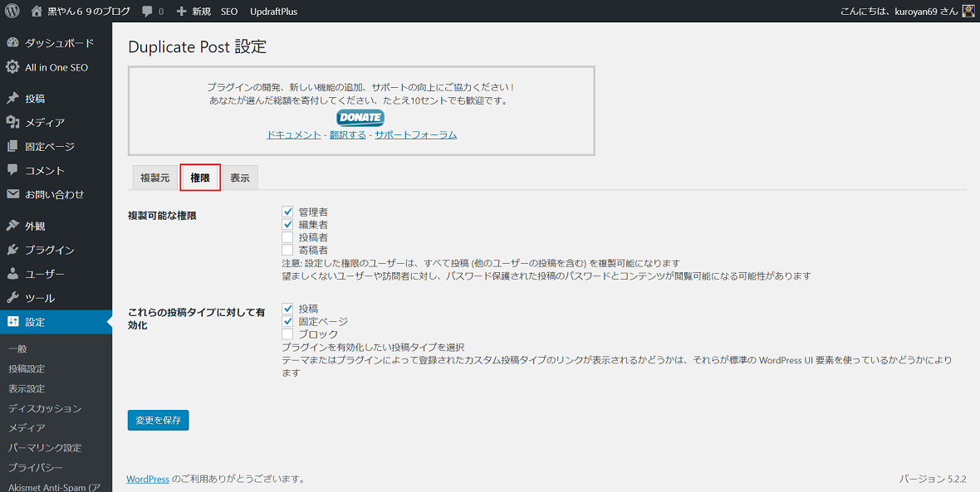The width and height of the screenshot is (980, 492).
Task: Select the 権限 tab
Action: pos(200,178)
